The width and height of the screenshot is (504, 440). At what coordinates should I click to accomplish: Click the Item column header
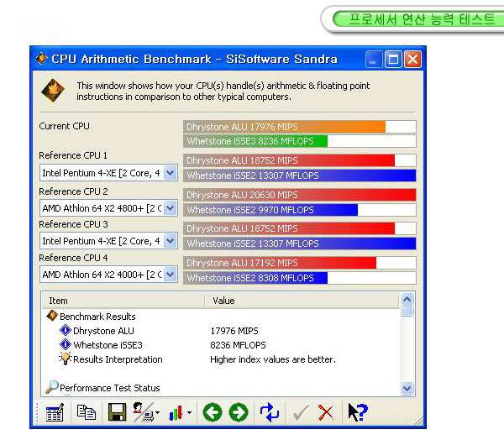tap(123, 301)
